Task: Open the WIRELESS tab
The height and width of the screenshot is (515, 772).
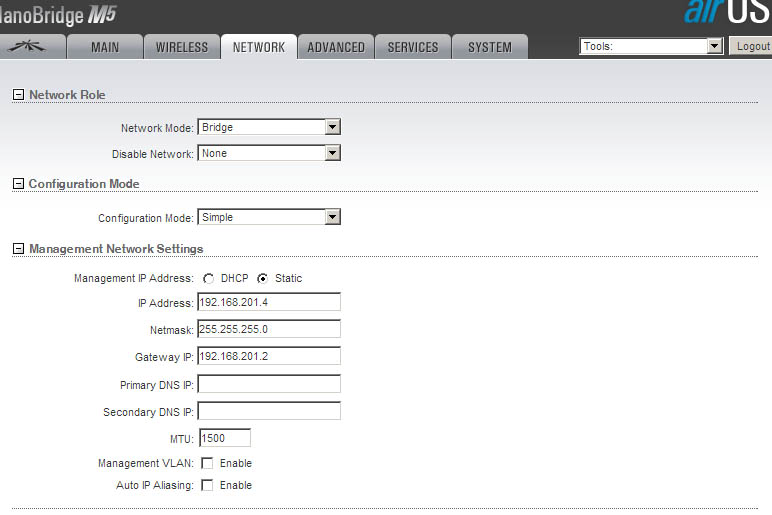Action: coord(182,47)
